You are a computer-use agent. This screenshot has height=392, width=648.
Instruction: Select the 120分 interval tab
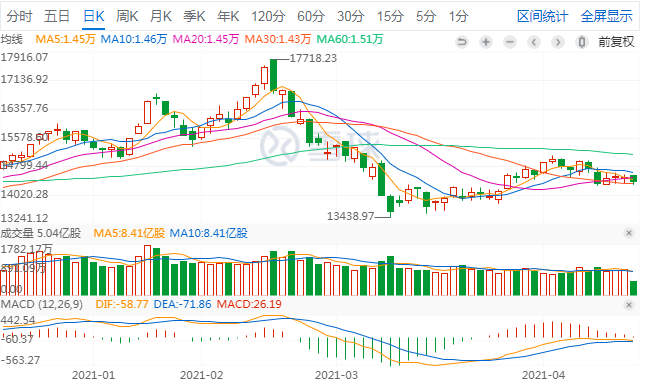tap(268, 16)
